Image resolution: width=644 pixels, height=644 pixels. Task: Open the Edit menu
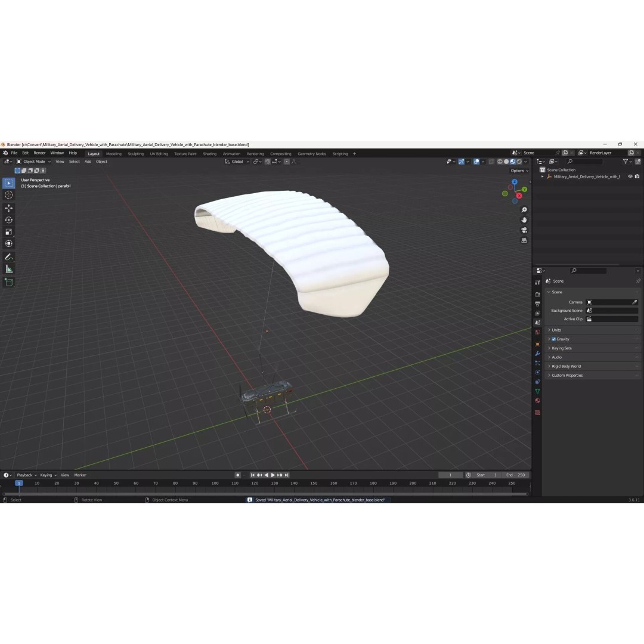pyautogui.click(x=26, y=153)
